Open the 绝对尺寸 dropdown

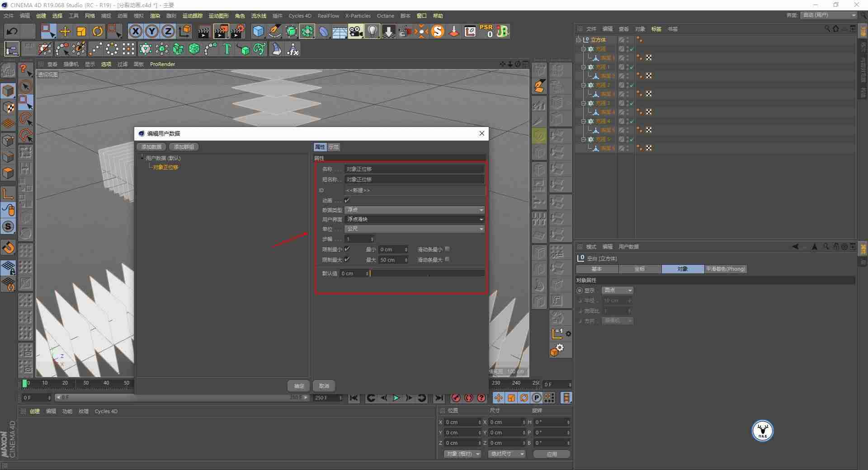click(x=507, y=454)
